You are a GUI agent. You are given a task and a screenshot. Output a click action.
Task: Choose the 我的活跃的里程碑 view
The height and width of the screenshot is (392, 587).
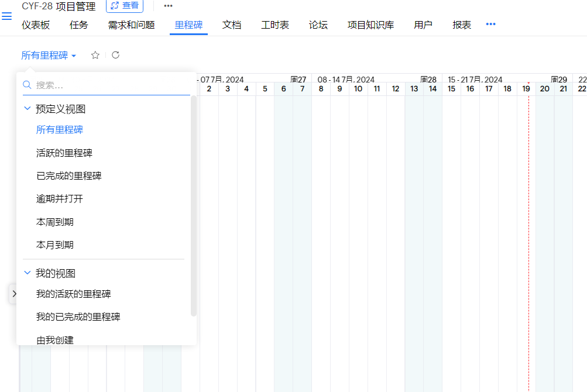73,294
